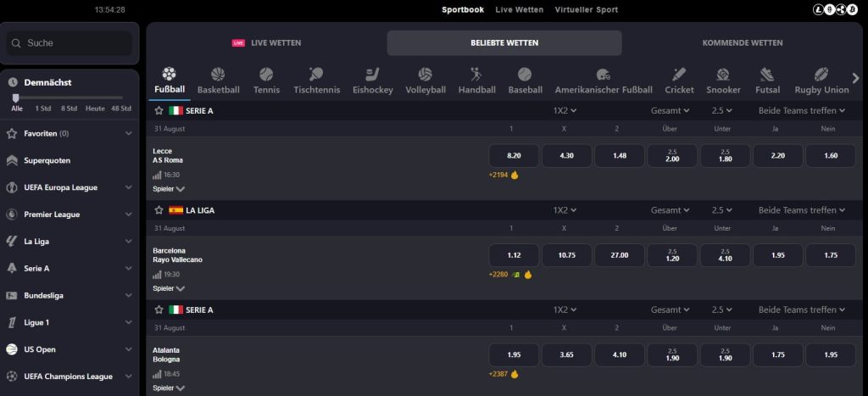Bet on Rayo Vallecano win at 27.00
The width and height of the screenshot is (868, 396).
pyautogui.click(x=620, y=255)
